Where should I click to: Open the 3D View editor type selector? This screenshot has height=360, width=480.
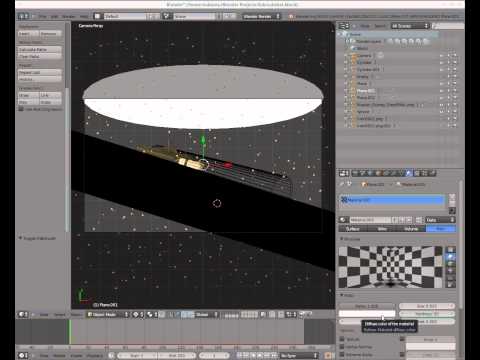[x=23, y=314]
